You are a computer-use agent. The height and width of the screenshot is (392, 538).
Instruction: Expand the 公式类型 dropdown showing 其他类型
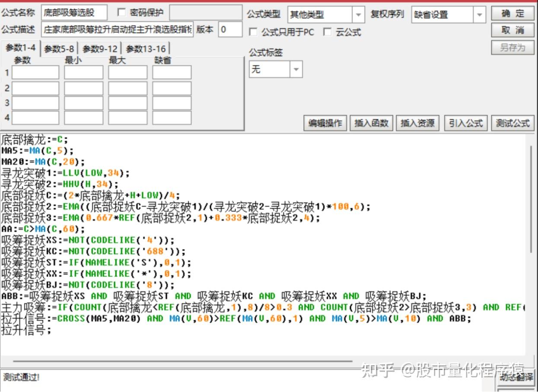click(x=359, y=15)
